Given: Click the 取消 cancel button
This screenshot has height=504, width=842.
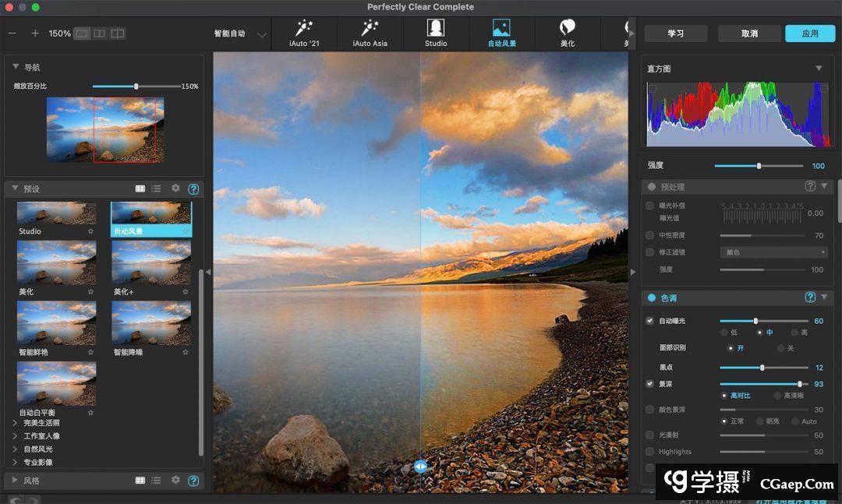Looking at the screenshot, I should 749,33.
